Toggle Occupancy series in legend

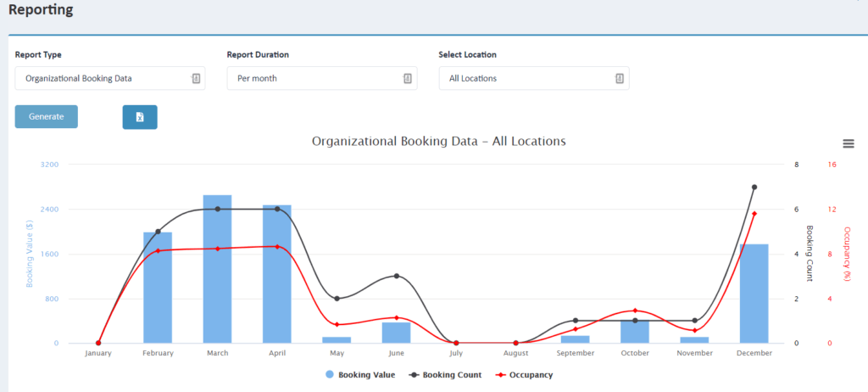pos(524,375)
